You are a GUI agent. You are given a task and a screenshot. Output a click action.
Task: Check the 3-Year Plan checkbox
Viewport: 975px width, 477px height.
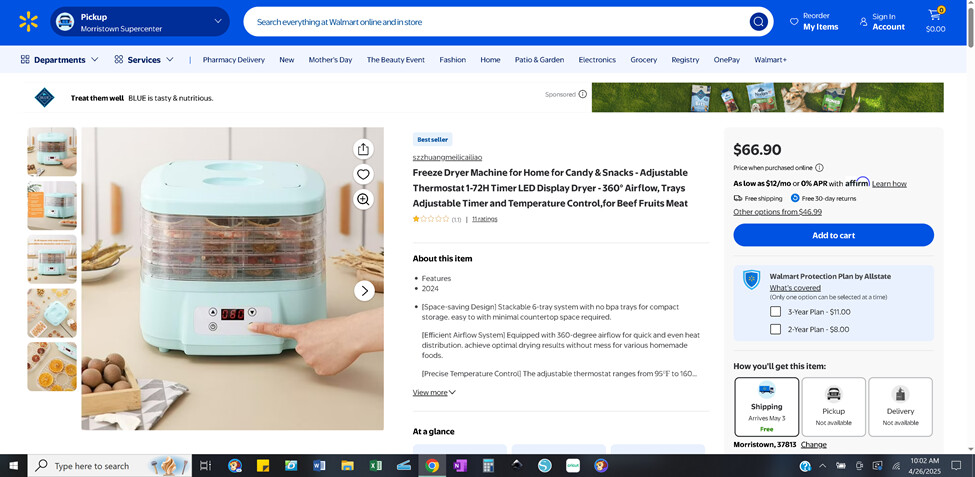pos(775,312)
